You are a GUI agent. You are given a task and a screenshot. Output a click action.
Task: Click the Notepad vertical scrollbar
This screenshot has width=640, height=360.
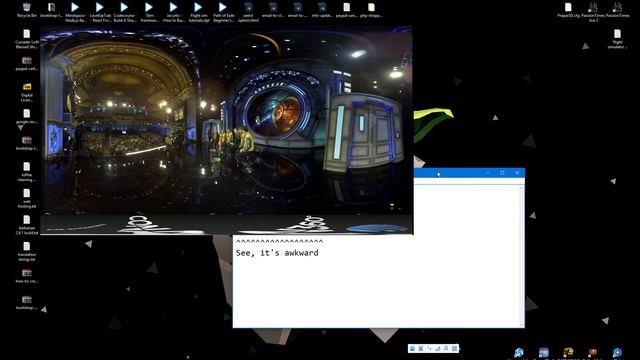coord(522,256)
